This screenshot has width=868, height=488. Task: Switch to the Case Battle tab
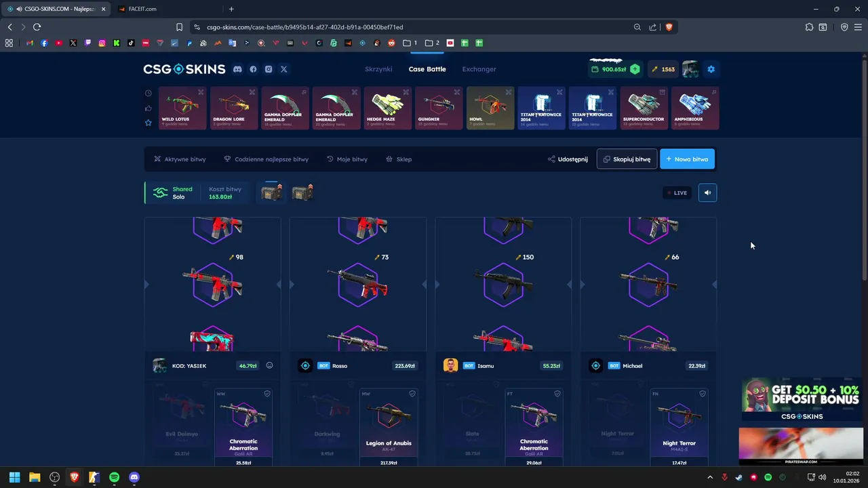click(427, 69)
